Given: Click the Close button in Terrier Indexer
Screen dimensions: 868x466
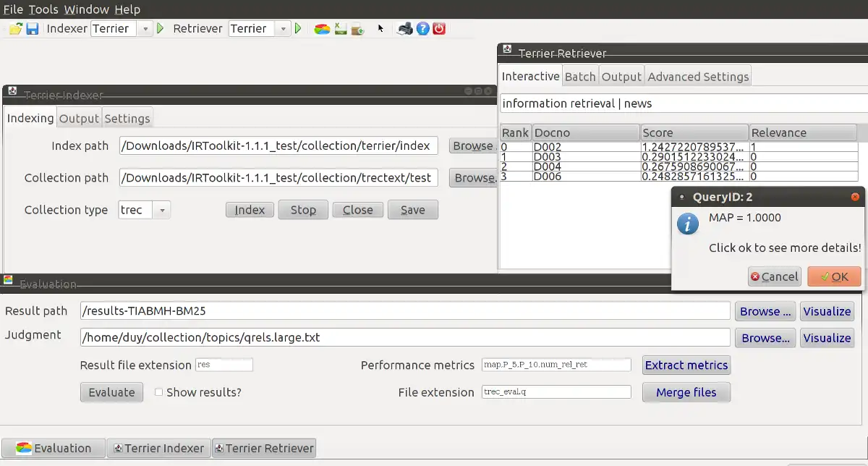Looking at the screenshot, I should coord(358,210).
